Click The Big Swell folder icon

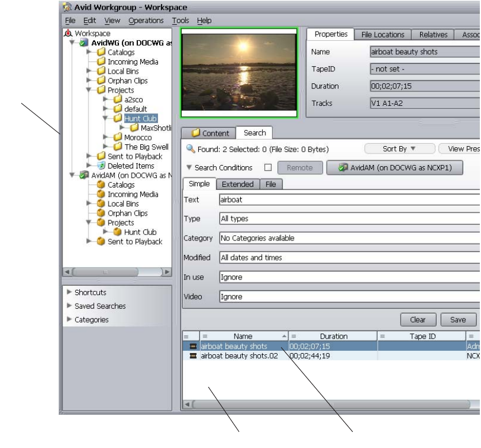(x=118, y=147)
